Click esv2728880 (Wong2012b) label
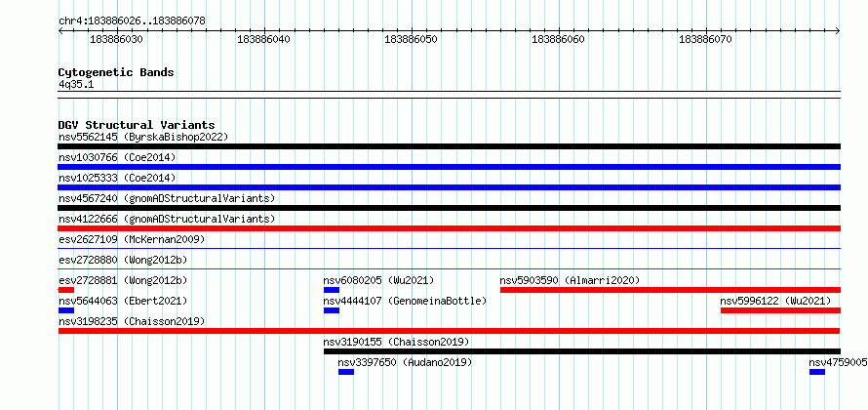This screenshot has height=410, width=868. (x=123, y=260)
